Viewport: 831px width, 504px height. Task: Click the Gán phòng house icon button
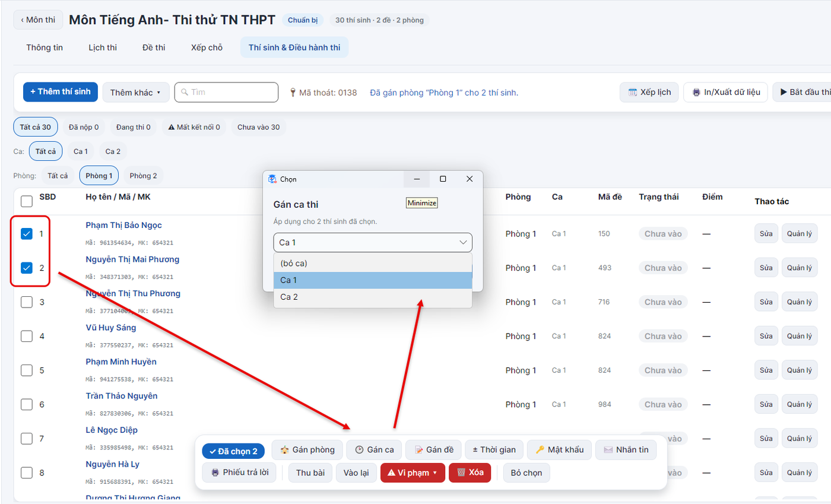tap(307, 450)
